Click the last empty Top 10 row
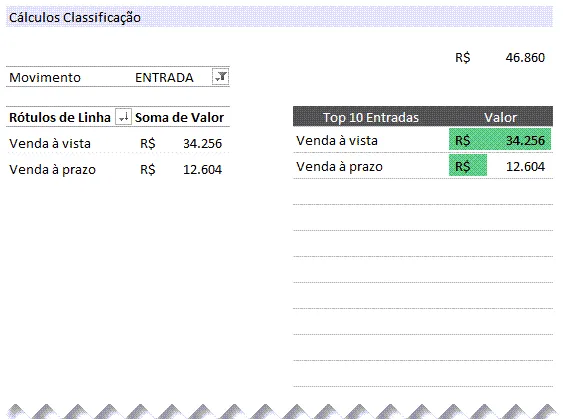Image resolution: width=563 pixels, height=419 pixels. click(423, 374)
